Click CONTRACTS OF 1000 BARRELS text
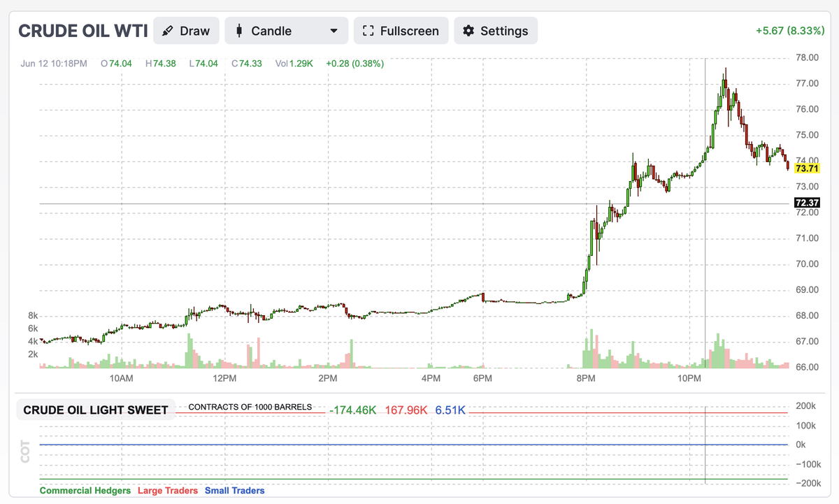 coord(250,407)
